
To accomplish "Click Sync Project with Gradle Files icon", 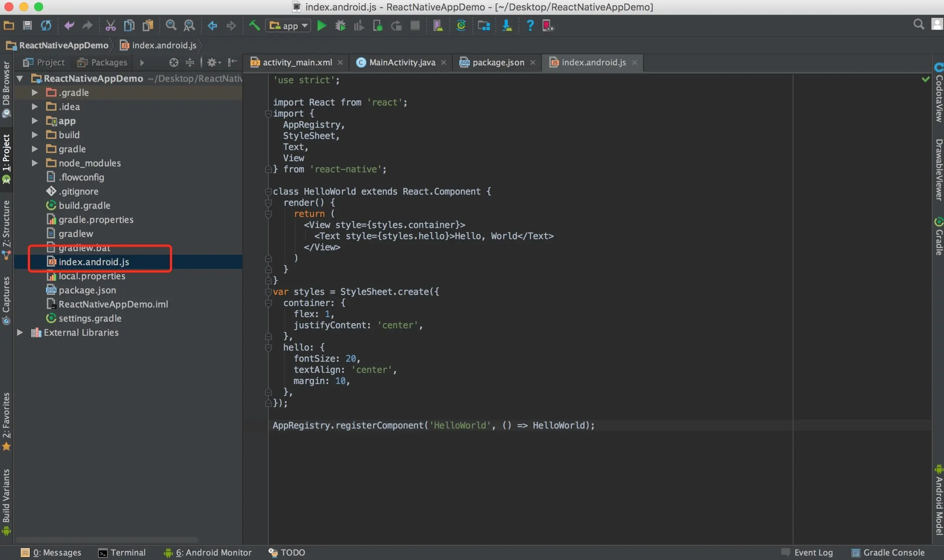I will point(461,26).
